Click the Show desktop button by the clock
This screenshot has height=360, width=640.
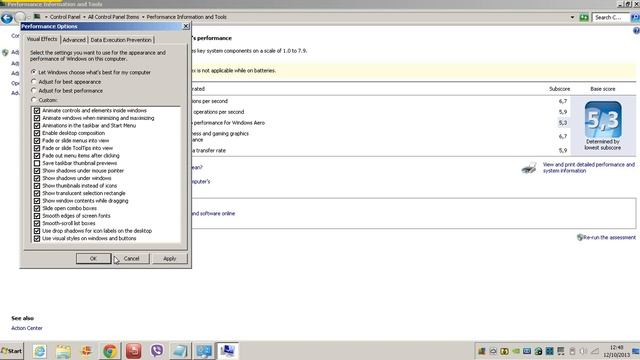(636, 351)
